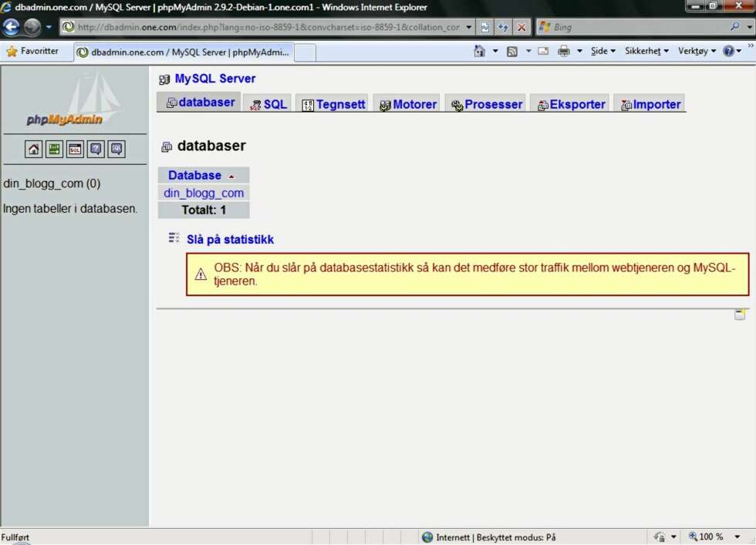Expand the help menu dropdown arrow
Viewport: 756px width, 545px height.
click(x=739, y=51)
